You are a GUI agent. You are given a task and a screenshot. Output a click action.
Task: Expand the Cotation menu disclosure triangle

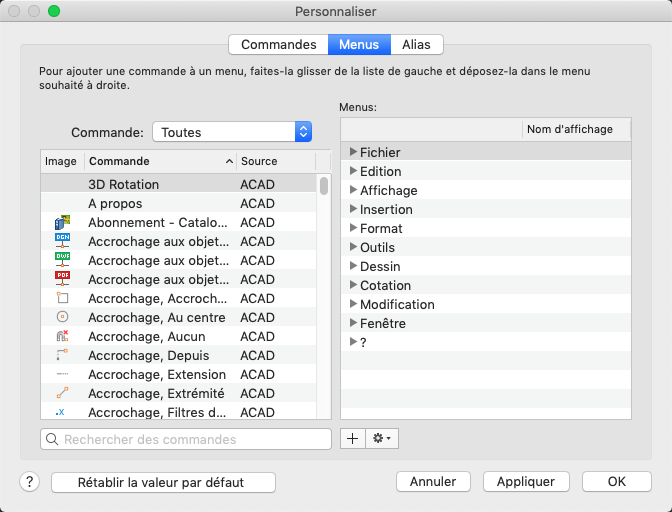coord(353,285)
